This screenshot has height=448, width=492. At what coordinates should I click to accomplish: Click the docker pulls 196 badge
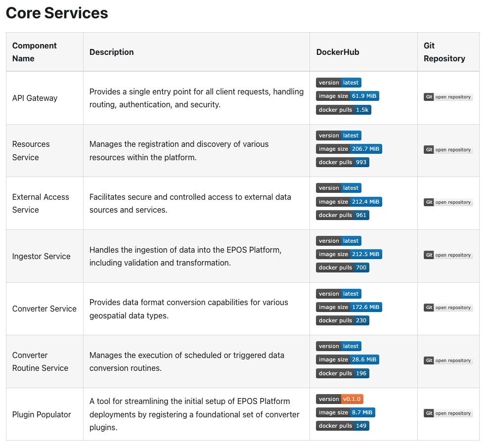pos(343,373)
